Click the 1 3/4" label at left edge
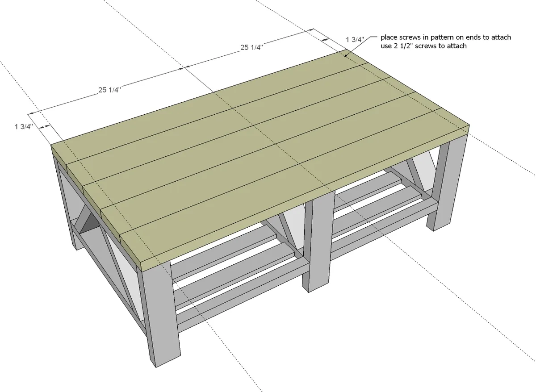Viewport: 536px width, 392px height. pyautogui.click(x=24, y=126)
